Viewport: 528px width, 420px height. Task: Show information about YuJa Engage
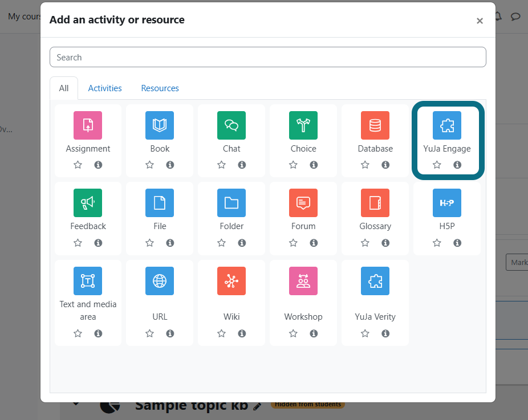[x=457, y=165]
